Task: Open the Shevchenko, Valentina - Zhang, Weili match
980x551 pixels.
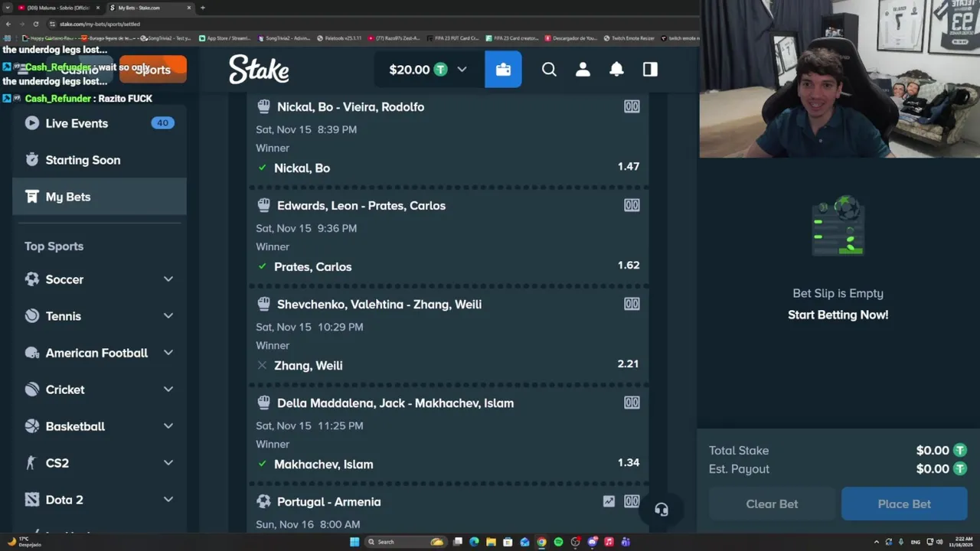Action: click(x=379, y=305)
